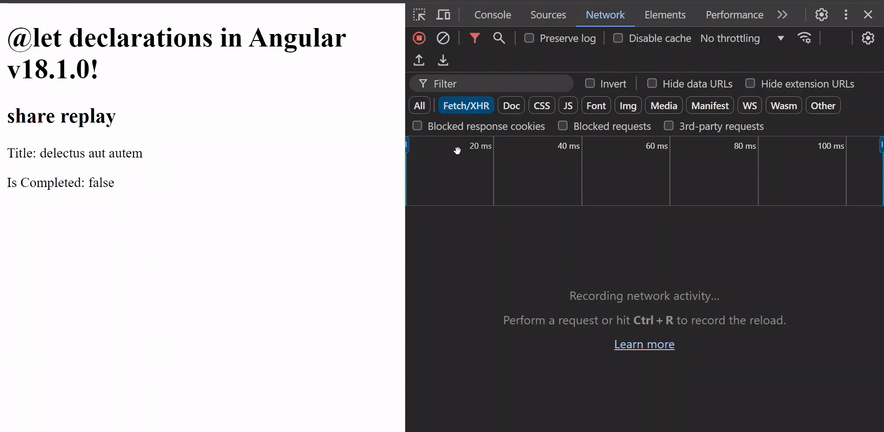Select the Network tab
Screen dimensions: 884x432
click(605, 15)
